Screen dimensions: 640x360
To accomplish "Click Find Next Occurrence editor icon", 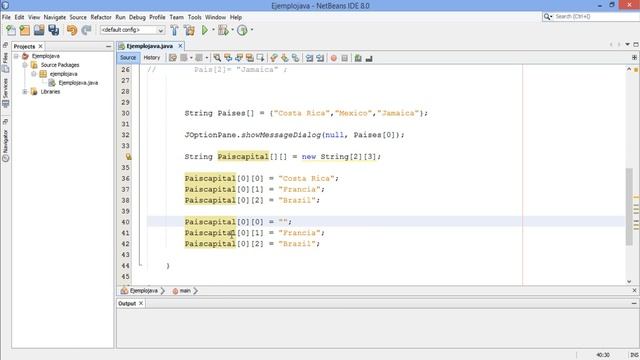I will pos(239,58).
